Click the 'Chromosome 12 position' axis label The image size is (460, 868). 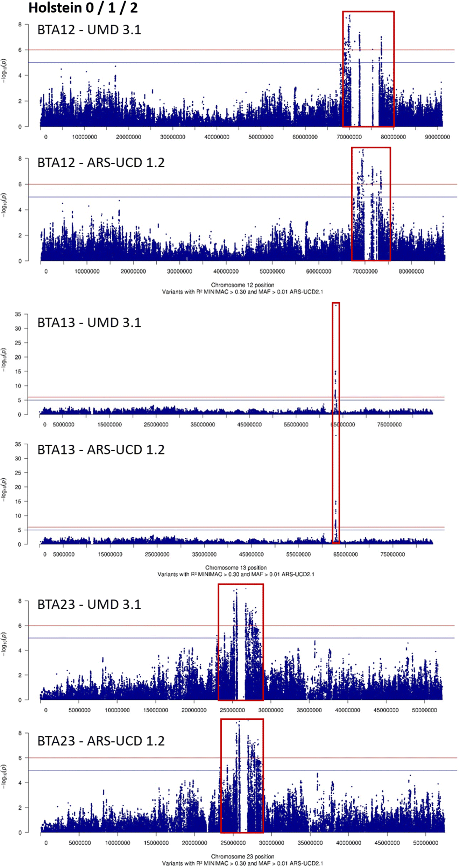242,285
